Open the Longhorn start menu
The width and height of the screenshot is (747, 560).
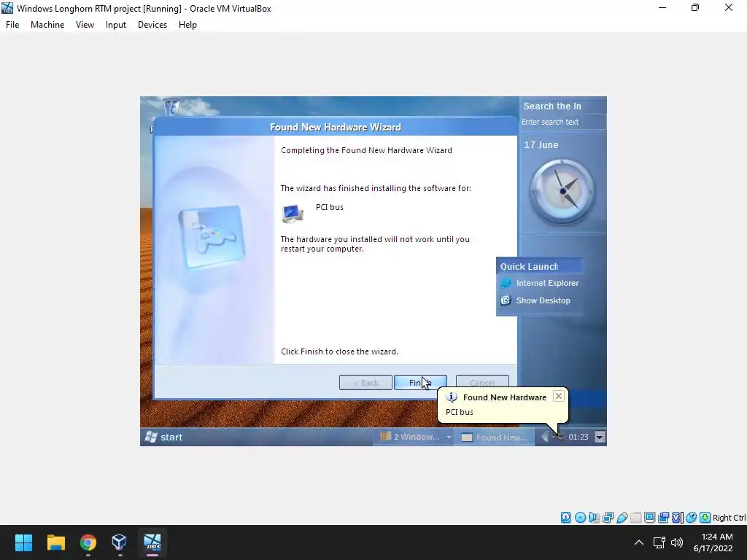pyautogui.click(x=163, y=437)
